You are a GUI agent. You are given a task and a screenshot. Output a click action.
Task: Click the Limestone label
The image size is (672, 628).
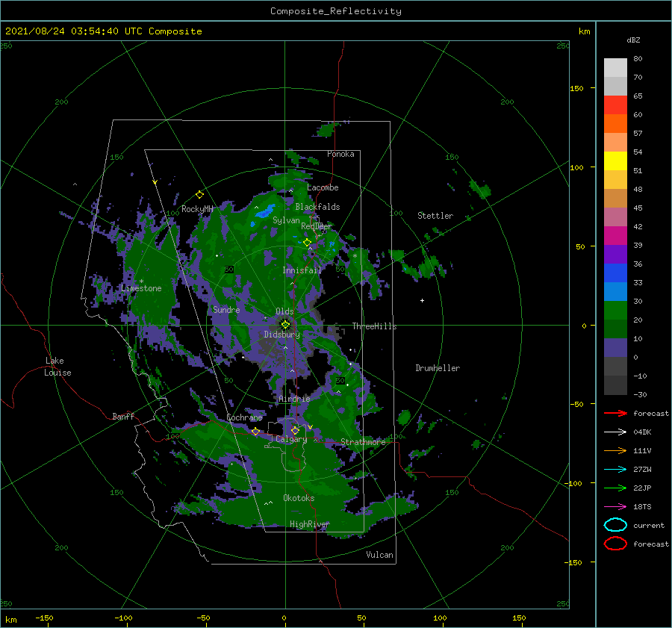[x=141, y=288]
